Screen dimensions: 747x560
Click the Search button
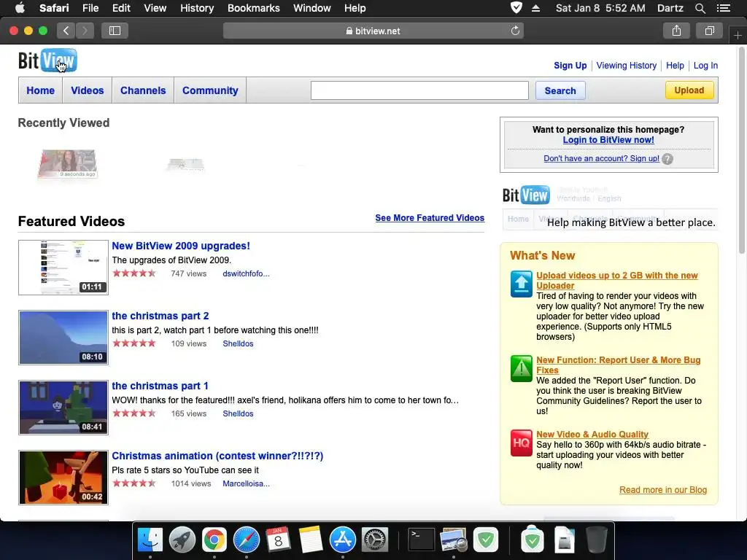click(x=560, y=90)
